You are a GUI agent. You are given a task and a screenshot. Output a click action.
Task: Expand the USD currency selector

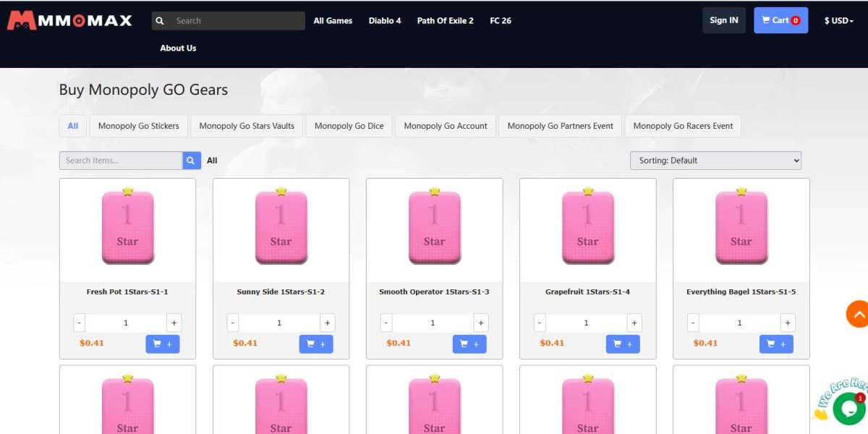[x=838, y=21]
